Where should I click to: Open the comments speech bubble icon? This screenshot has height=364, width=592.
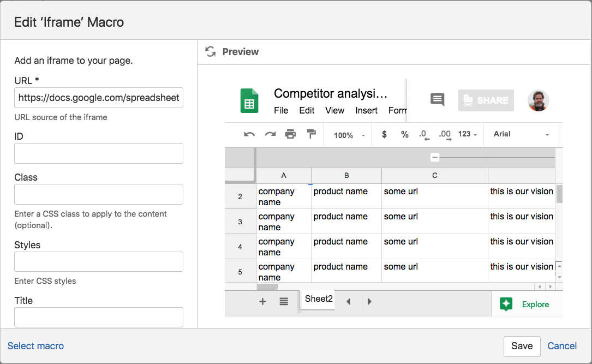tap(437, 100)
